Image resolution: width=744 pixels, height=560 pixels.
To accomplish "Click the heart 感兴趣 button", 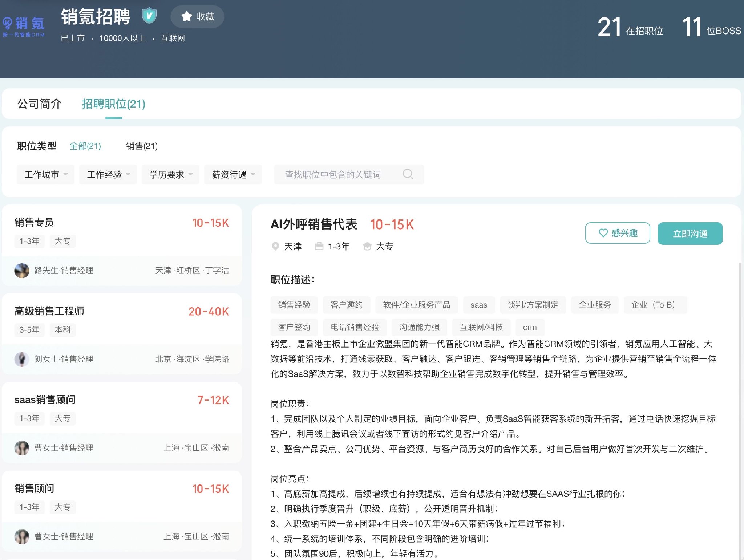I will click(x=617, y=233).
